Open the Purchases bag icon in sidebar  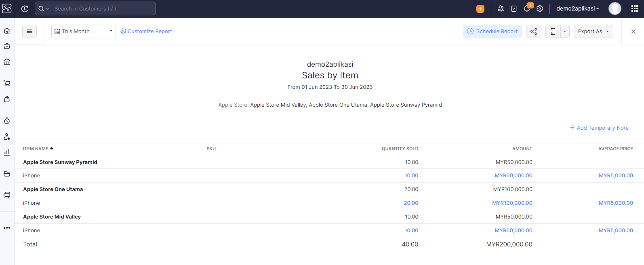(7, 99)
